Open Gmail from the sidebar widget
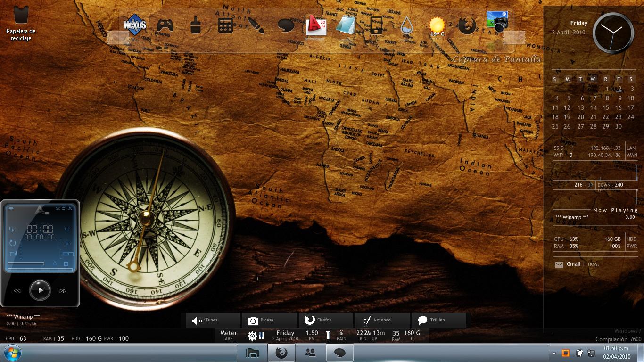644x362 pixels. click(x=573, y=264)
